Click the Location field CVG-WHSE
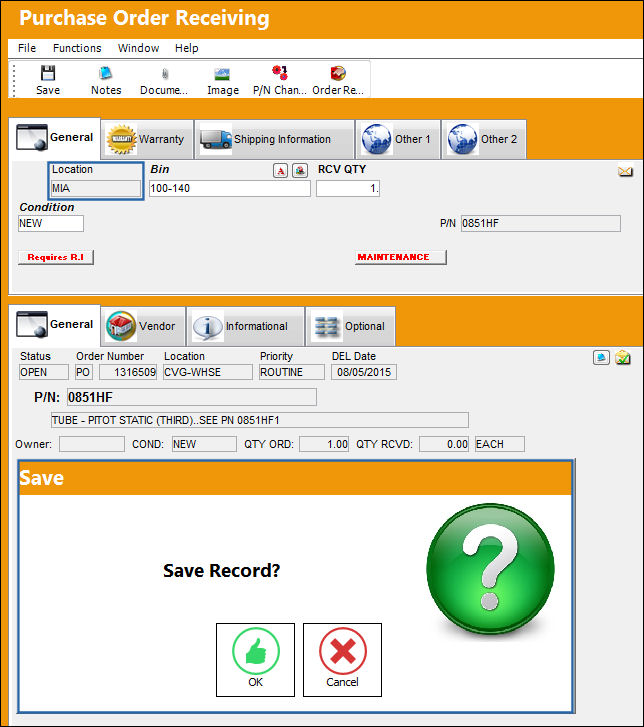644x727 pixels. (x=208, y=372)
